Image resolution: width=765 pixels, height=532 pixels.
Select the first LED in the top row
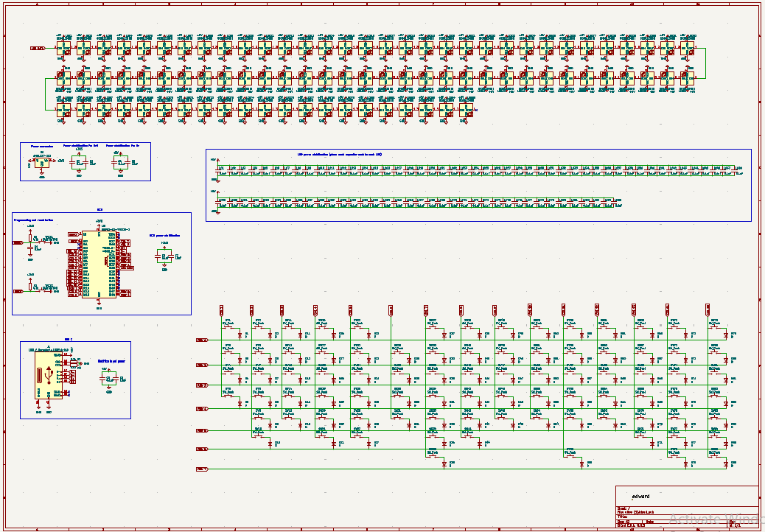(x=63, y=48)
